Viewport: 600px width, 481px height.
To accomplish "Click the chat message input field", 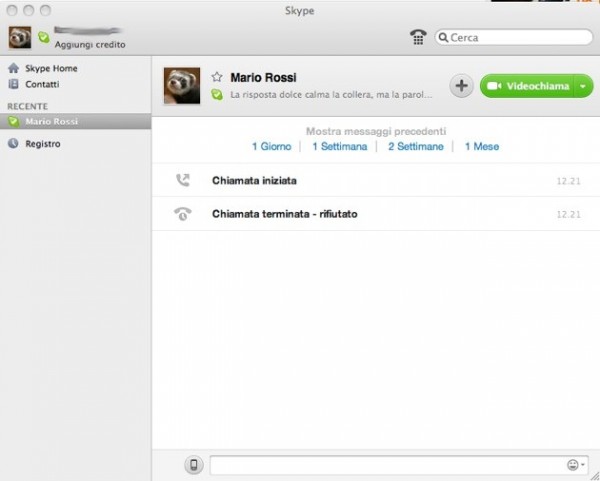I will point(399,465).
